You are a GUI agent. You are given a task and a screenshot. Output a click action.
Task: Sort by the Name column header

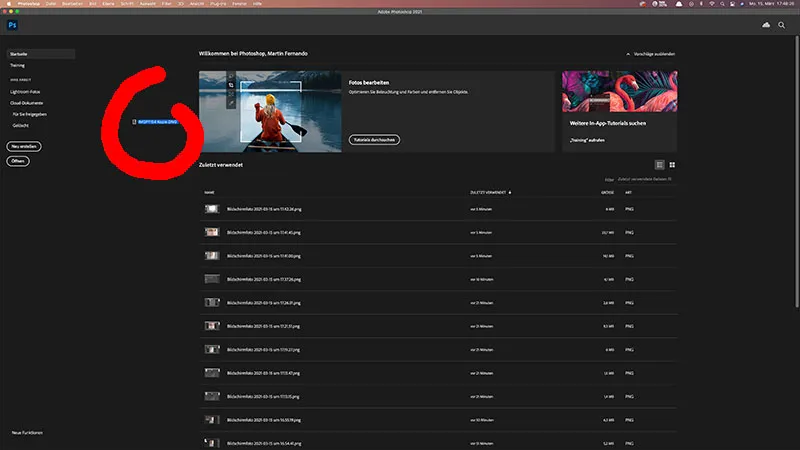pos(209,193)
